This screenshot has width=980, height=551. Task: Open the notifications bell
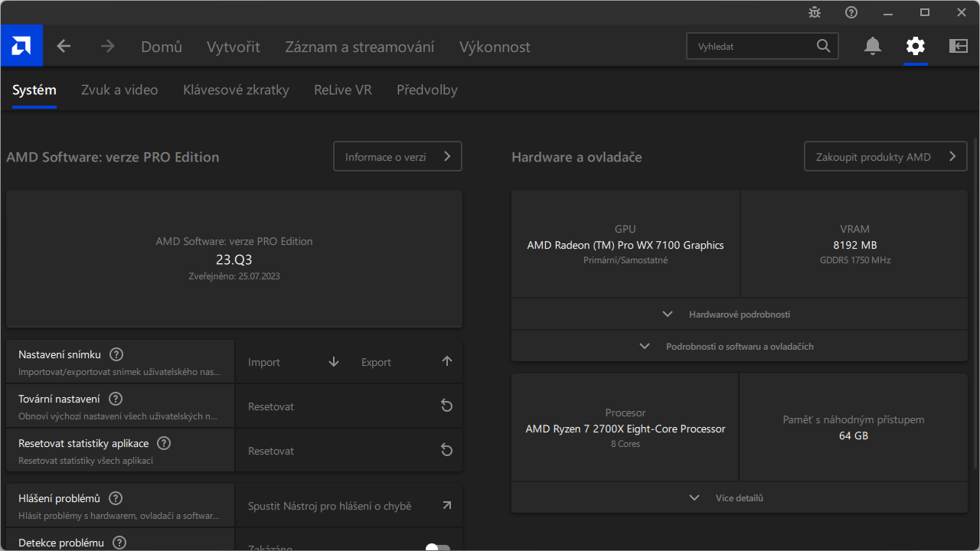(x=872, y=47)
